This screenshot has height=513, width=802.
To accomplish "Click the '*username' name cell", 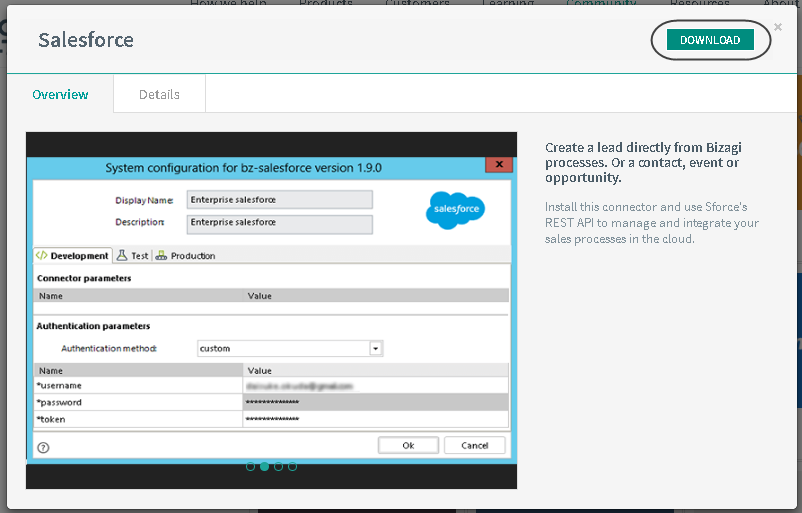I will point(138,386).
